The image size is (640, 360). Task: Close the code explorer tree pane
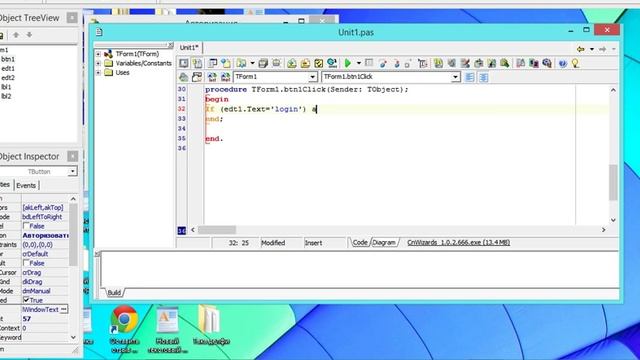[x=171, y=45]
